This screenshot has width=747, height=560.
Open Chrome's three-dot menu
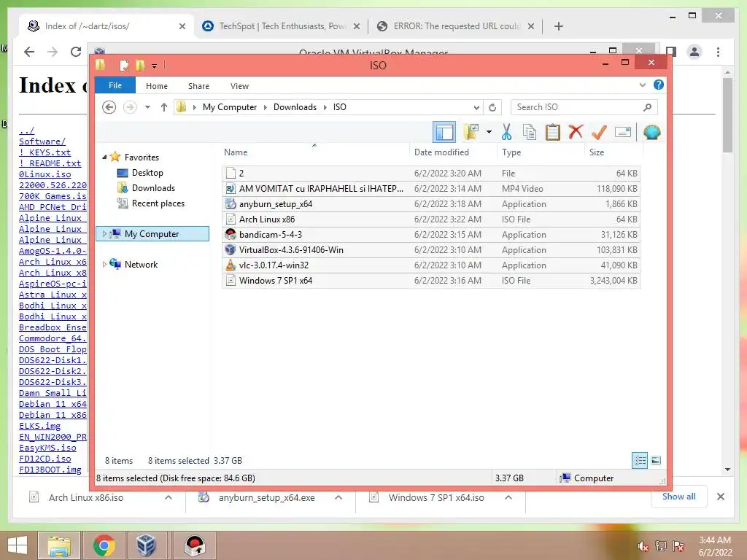click(718, 52)
